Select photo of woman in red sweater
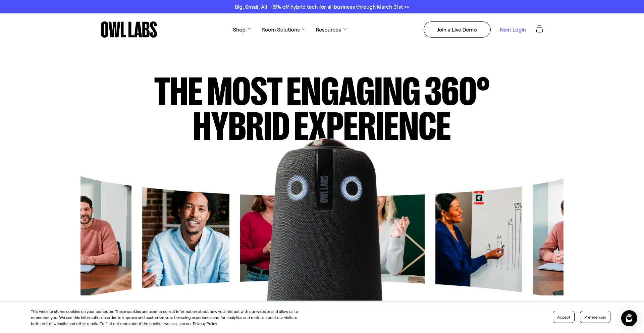644x333 pixels. [257, 238]
